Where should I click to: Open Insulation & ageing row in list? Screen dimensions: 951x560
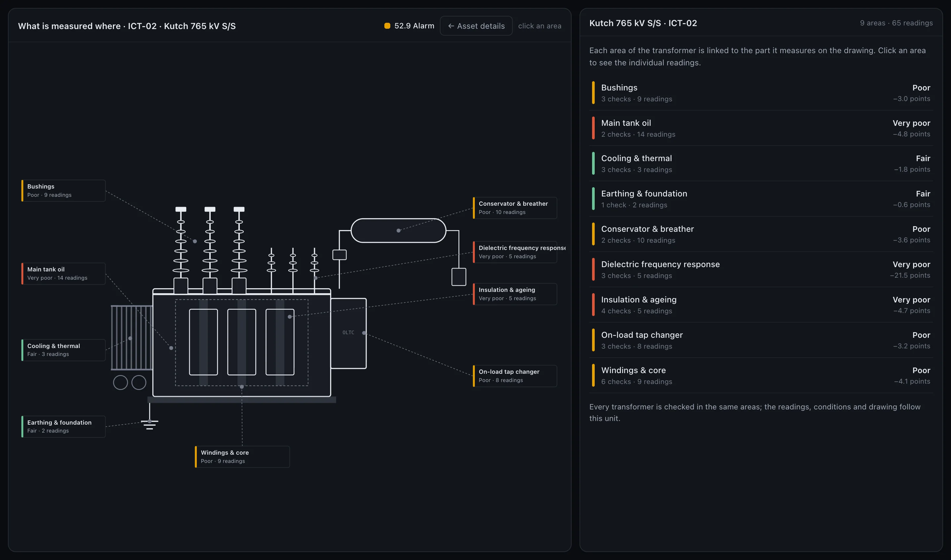[x=761, y=305]
